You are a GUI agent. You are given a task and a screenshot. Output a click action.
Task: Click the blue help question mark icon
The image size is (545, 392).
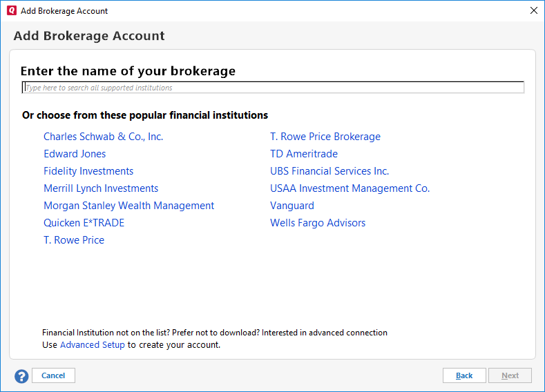(21, 376)
